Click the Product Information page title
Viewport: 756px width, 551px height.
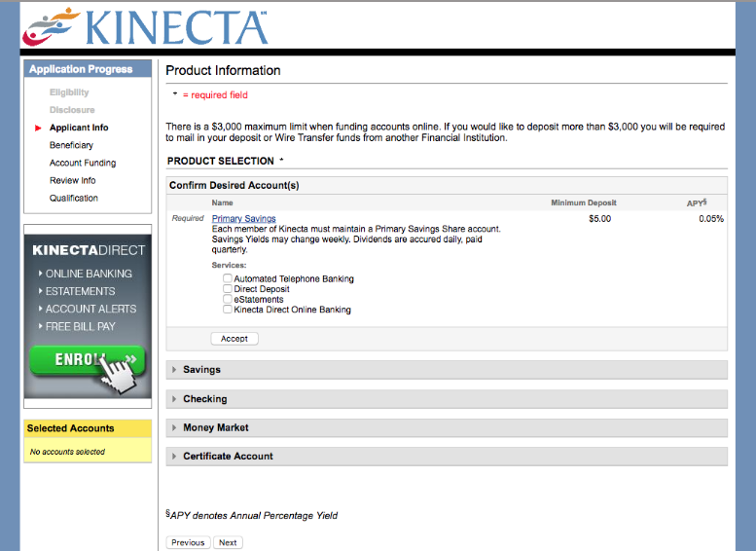click(x=223, y=71)
